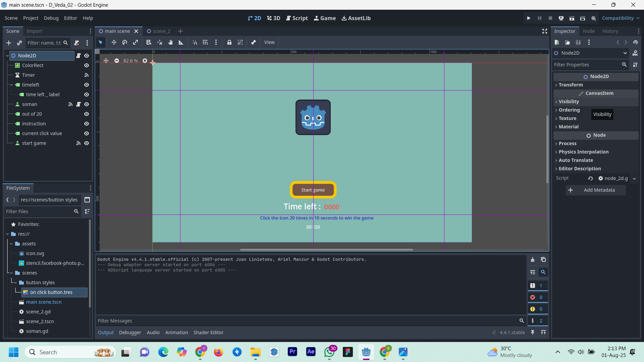Click Add Metadata button
644x362 pixels.
click(596, 190)
